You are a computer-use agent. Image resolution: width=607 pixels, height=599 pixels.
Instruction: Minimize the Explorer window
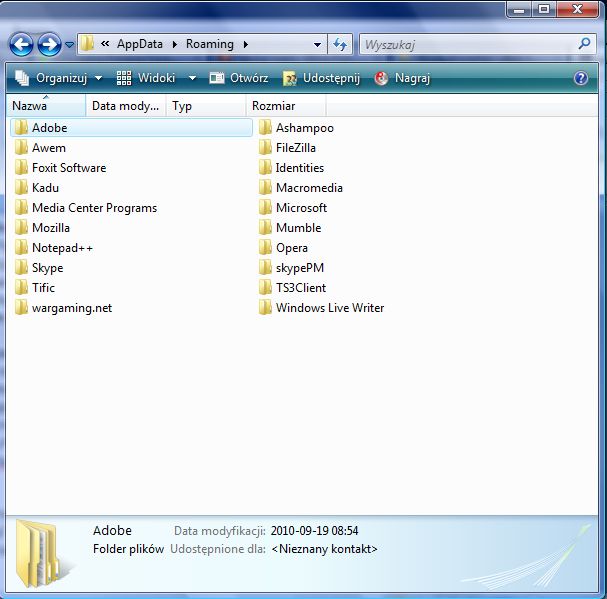tap(519, 10)
